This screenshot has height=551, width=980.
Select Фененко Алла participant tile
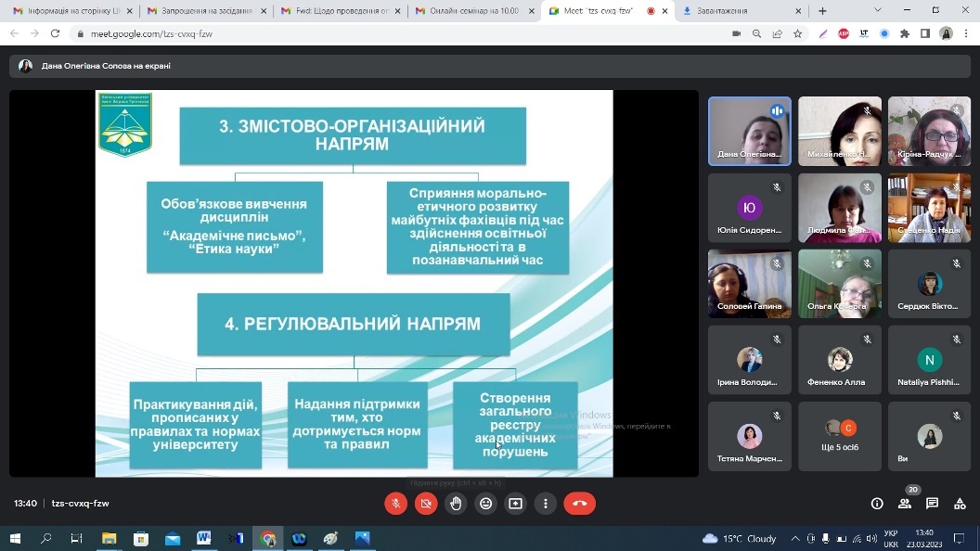(839, 360)
